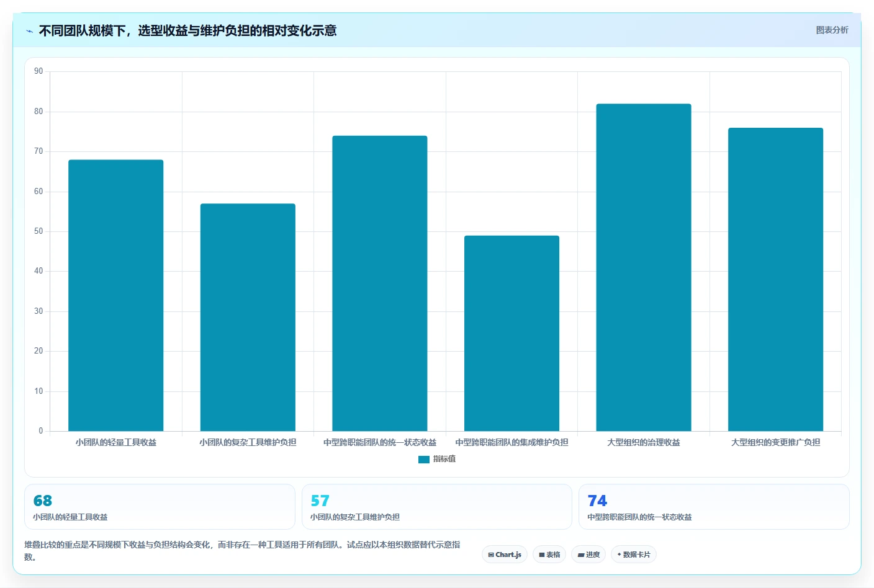Select the 数据卡片 tag chip
The width and height of the screenshot is (874, 588).
[634, 555]
